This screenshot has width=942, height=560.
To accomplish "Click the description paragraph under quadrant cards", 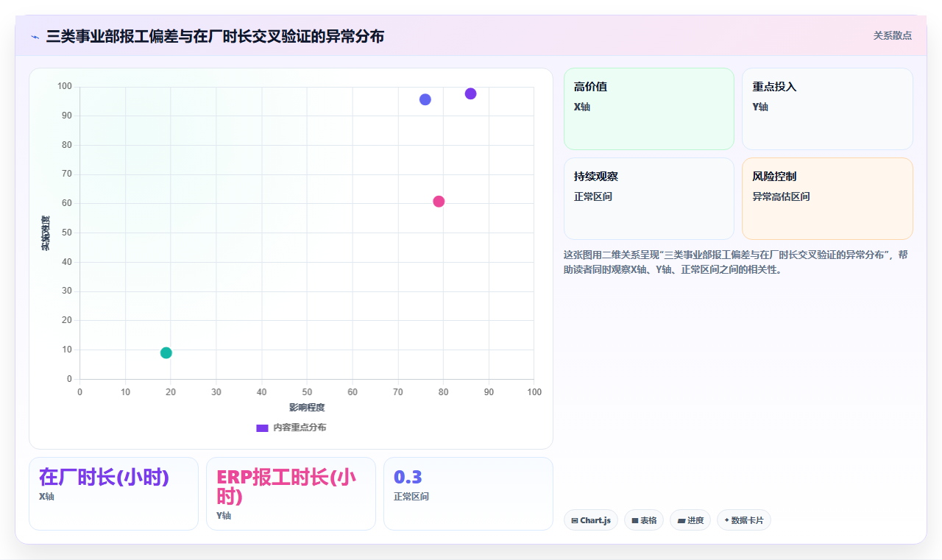I will 737,262.
